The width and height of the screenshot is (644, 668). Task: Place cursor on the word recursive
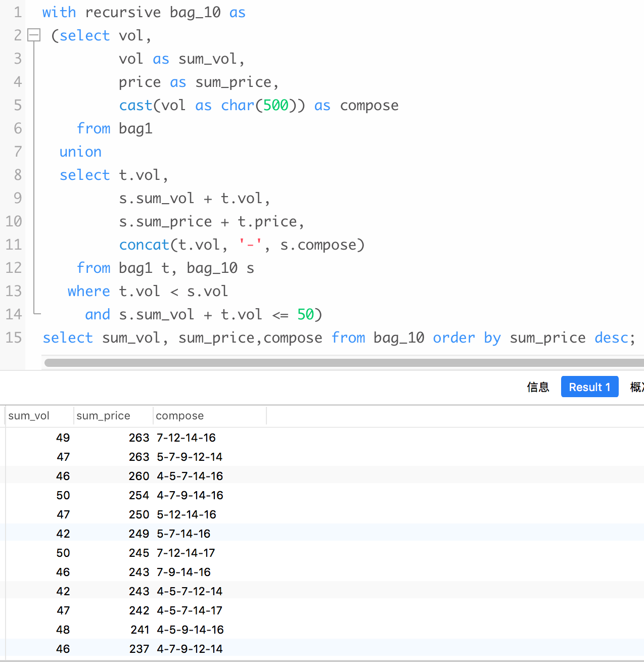click(123, 12)
